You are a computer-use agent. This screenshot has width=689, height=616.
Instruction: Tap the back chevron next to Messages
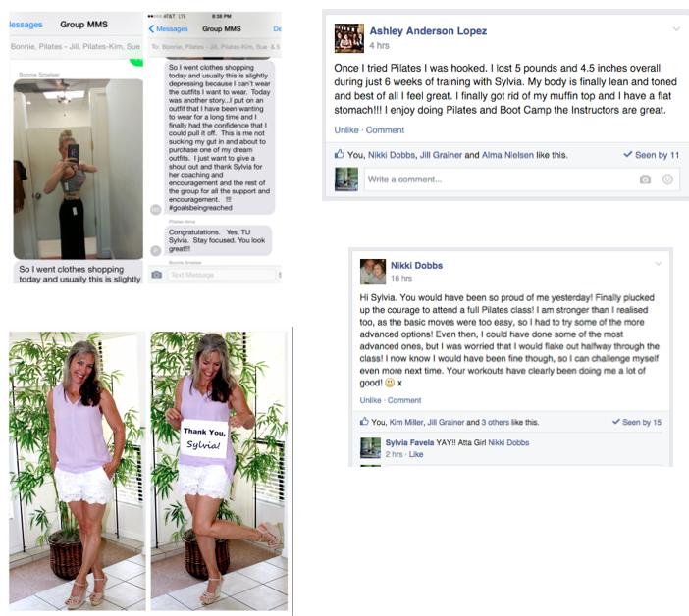[x=151, y=29]
